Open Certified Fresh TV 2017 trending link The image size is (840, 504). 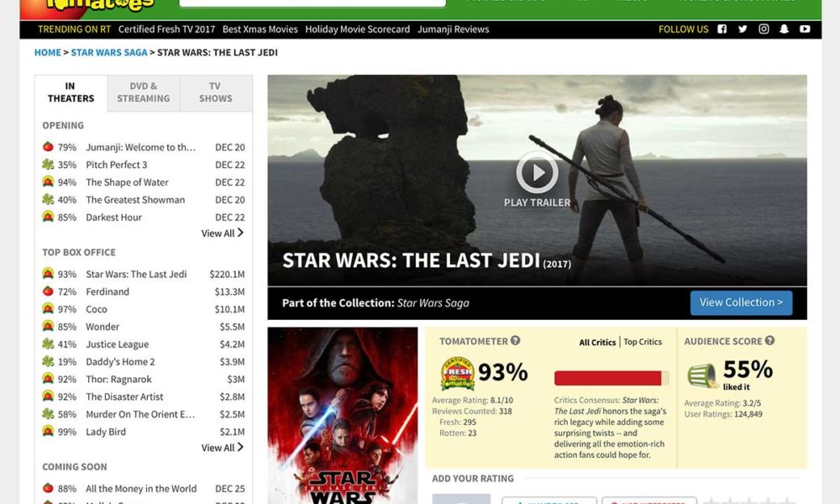coord(166,29)
